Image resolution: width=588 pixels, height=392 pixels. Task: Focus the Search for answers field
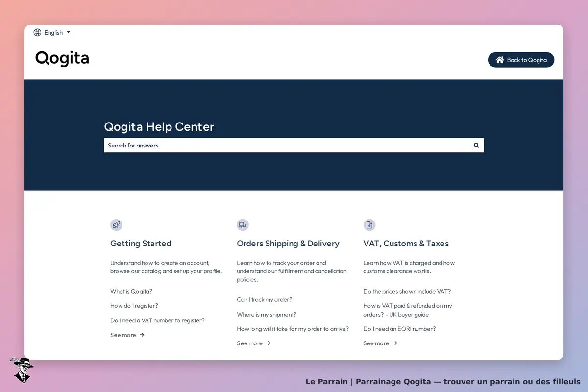pyautogui.click(x=294, y=145)
